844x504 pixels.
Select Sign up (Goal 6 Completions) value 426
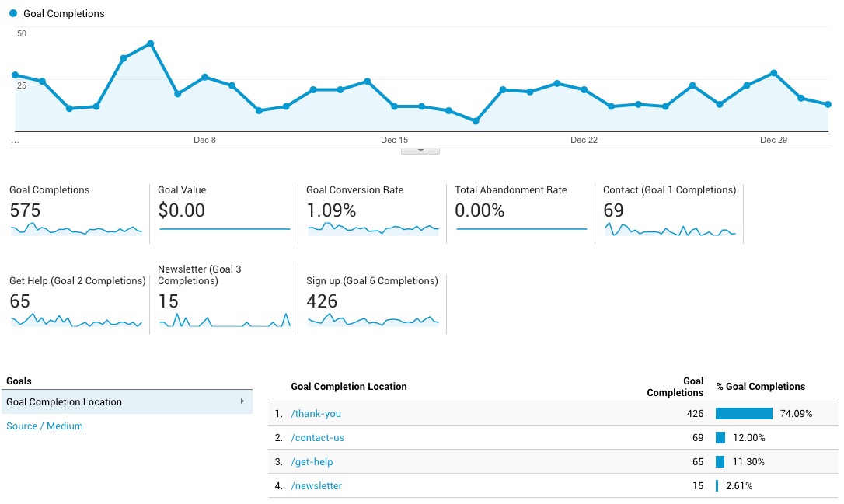(x=322, y=301)
